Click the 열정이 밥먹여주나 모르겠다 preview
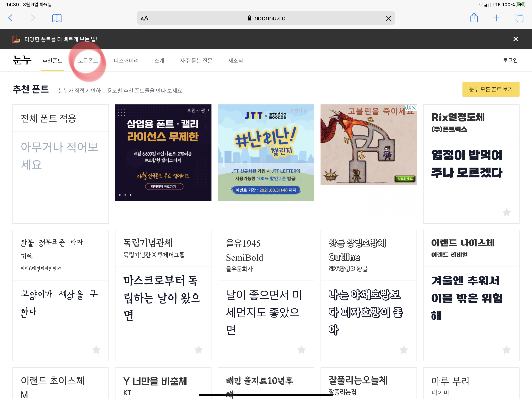 click(467, 164)
